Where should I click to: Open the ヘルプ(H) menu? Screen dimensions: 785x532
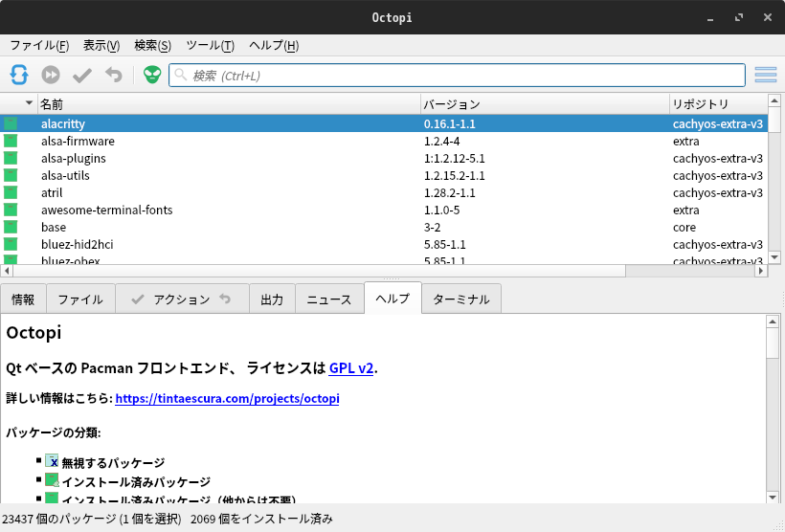click(x=274, y=46)
